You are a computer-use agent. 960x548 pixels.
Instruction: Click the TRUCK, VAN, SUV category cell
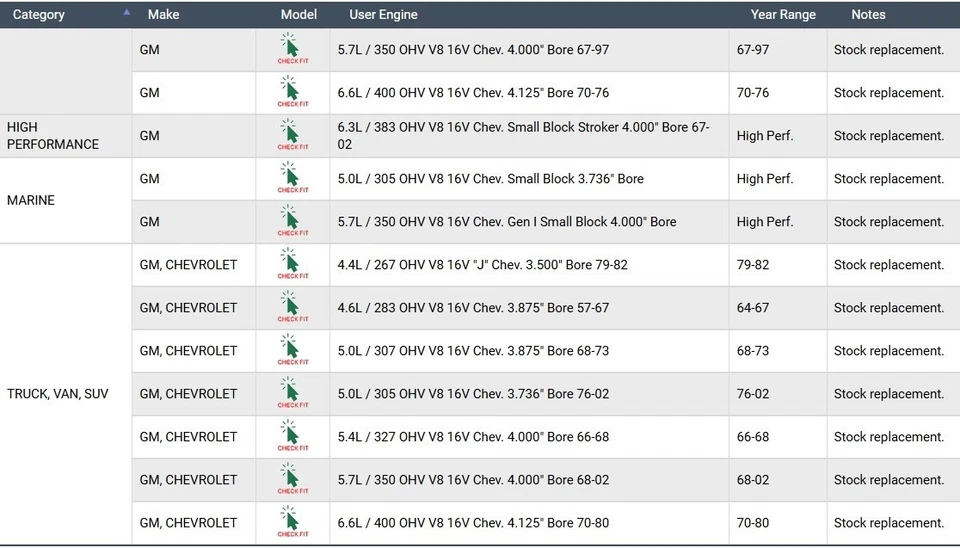[x=58, y=394]
